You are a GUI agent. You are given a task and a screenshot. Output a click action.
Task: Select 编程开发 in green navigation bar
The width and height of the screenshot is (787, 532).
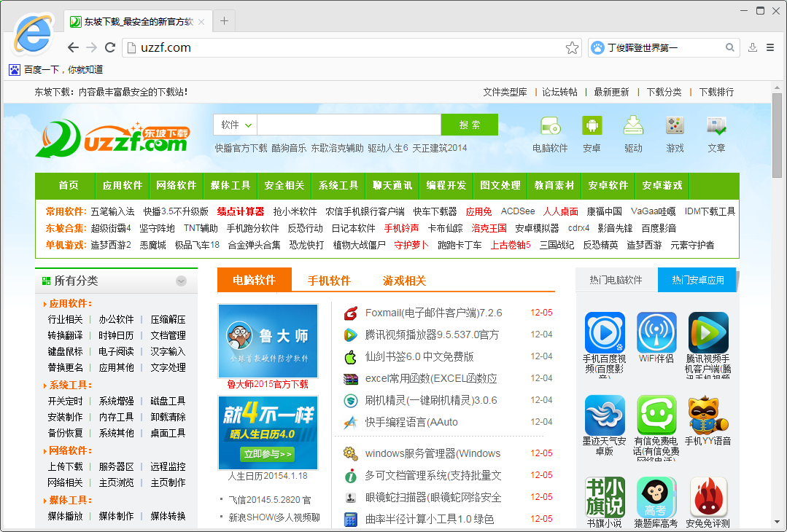[446, 186]
